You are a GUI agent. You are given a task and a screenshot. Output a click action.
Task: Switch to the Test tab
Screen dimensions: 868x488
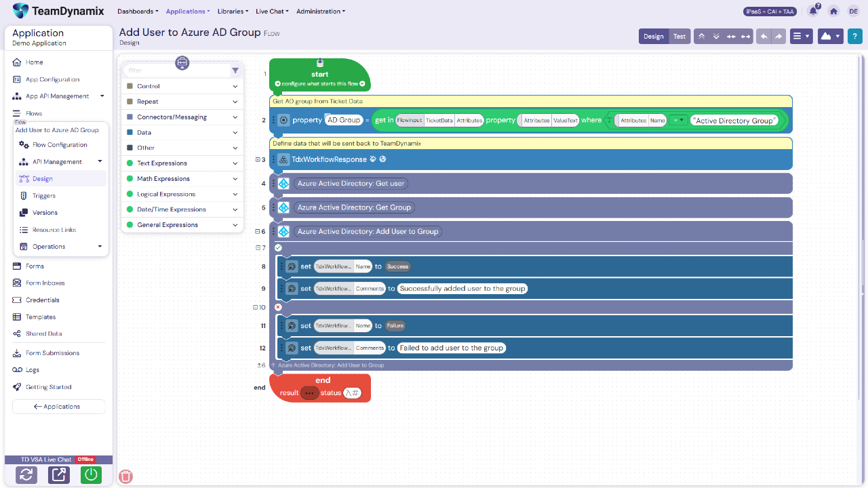pyautogui.click(x=679, y=37)
